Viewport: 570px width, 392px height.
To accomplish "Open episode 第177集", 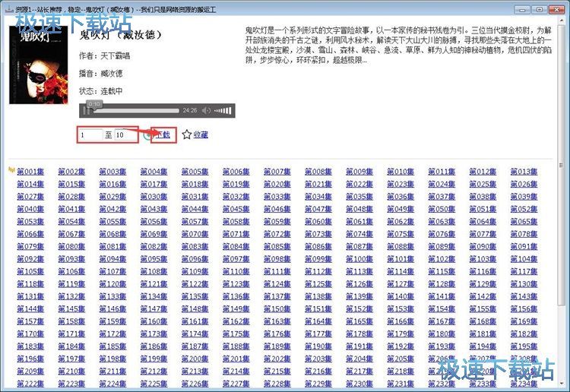I will point(318,334).
